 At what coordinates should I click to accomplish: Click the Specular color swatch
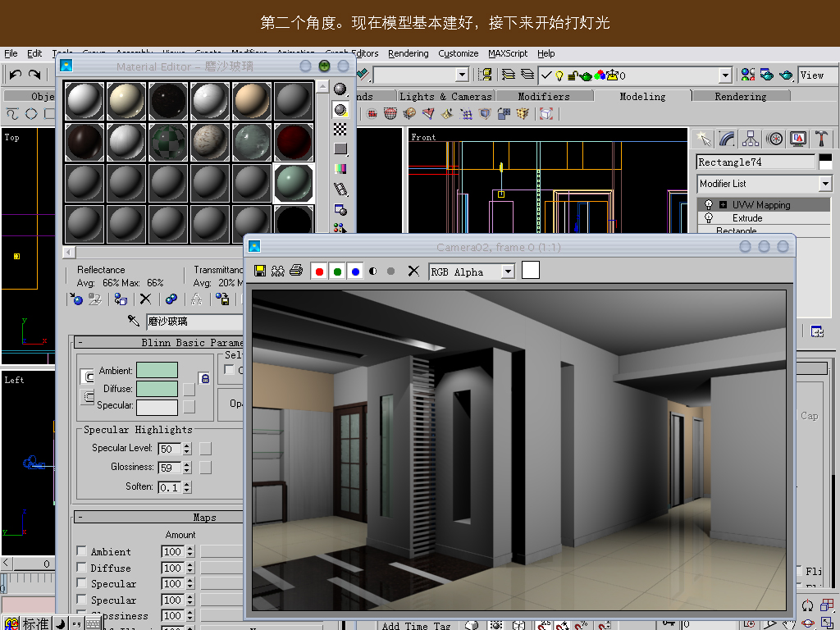click(157, 408)
